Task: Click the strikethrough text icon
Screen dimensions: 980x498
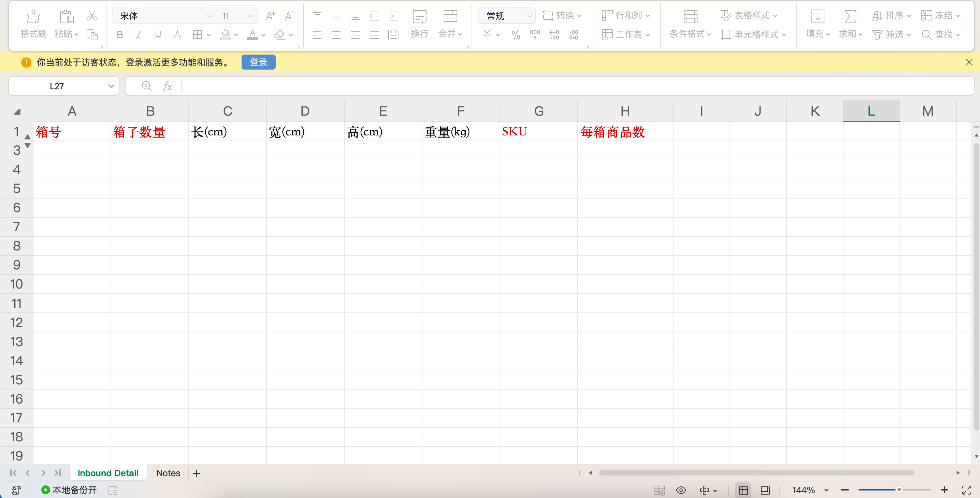Action: point(177,35)
